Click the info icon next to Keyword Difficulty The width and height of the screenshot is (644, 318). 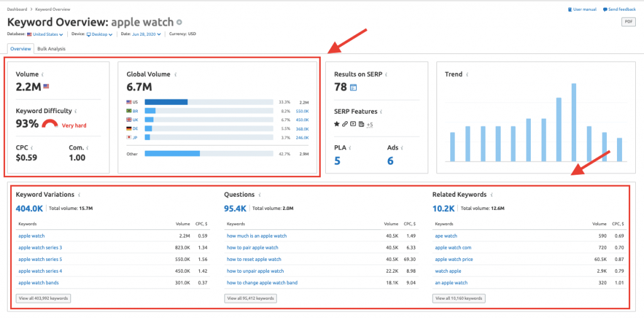pyautogui.click(x=77, y=111)
